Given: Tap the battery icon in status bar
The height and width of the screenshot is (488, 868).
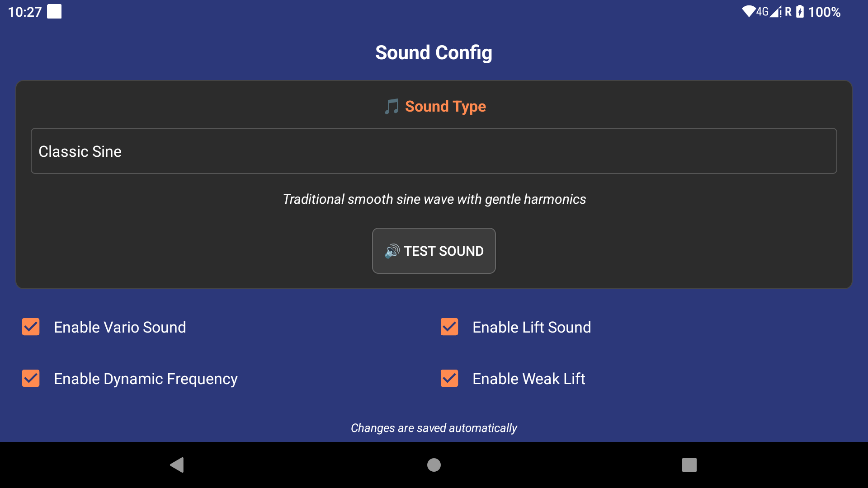Looking at the screenshot, I should pos(800,12).
